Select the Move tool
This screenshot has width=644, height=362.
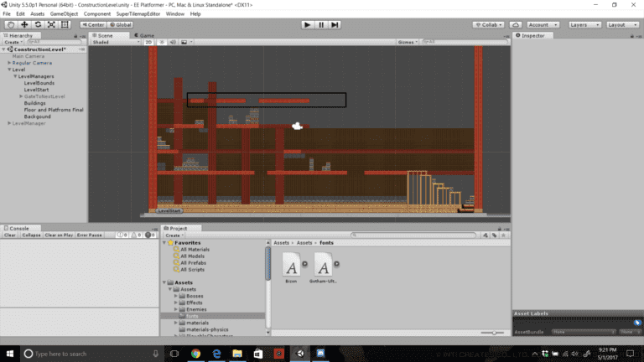24,24
